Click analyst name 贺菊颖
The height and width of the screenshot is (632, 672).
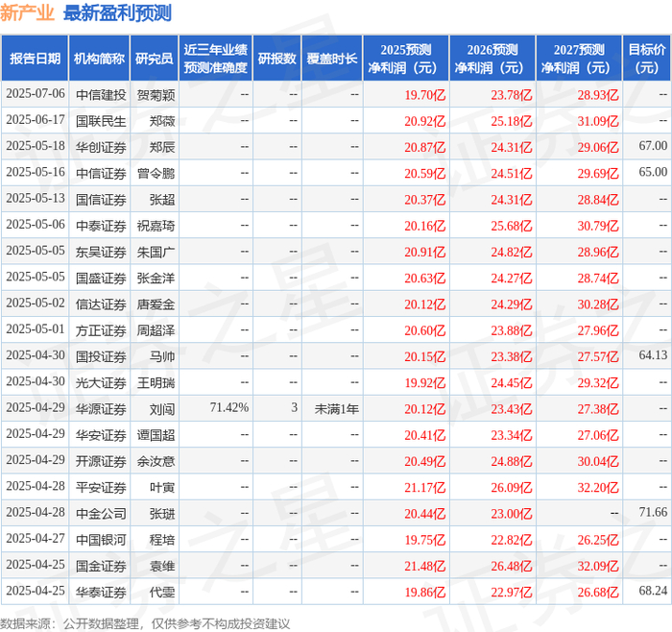point(156,95)
